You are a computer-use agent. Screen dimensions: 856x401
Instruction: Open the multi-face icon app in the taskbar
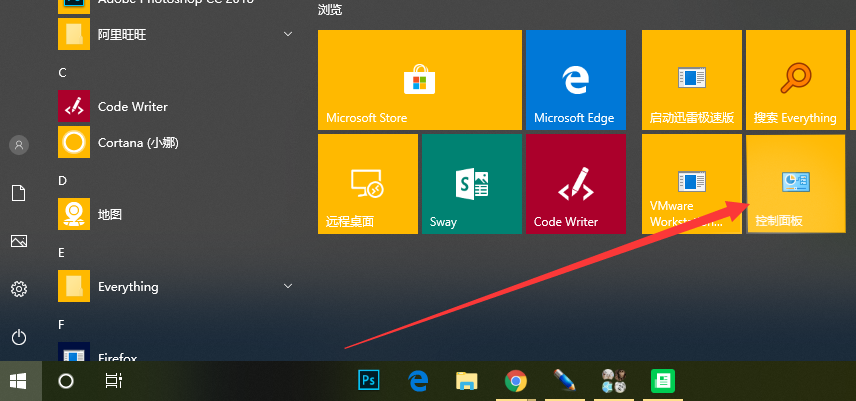614,381
